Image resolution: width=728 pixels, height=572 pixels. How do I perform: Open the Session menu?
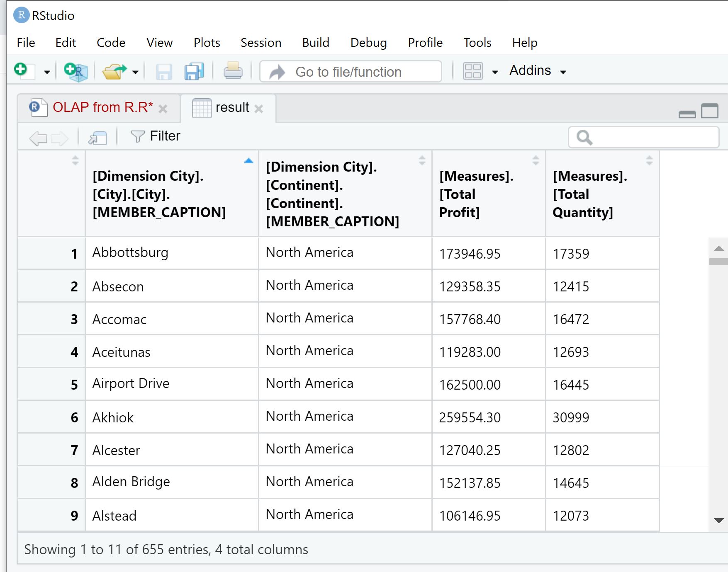click(261, 43)
